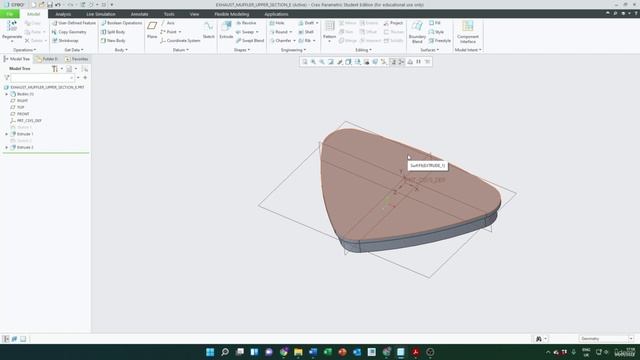Image resolution: width=640 pixels, height=360 pixels.
Task: Switch to the Live Simulation tab
Action: (100, 14)
